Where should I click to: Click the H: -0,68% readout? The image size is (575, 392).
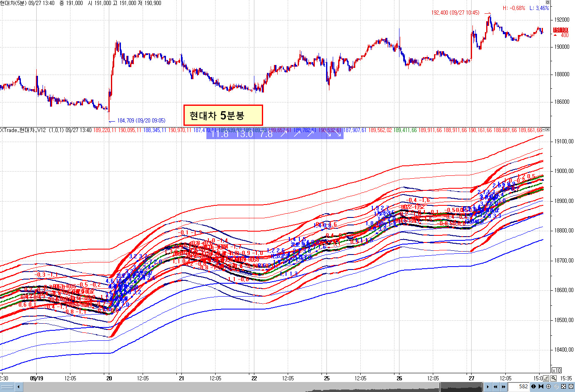514,8
